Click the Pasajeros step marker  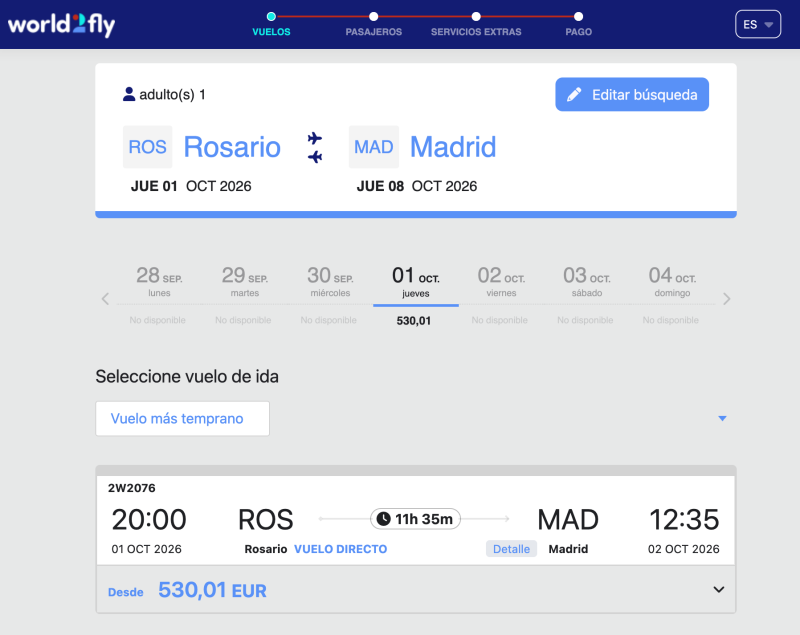coord(373,16)
